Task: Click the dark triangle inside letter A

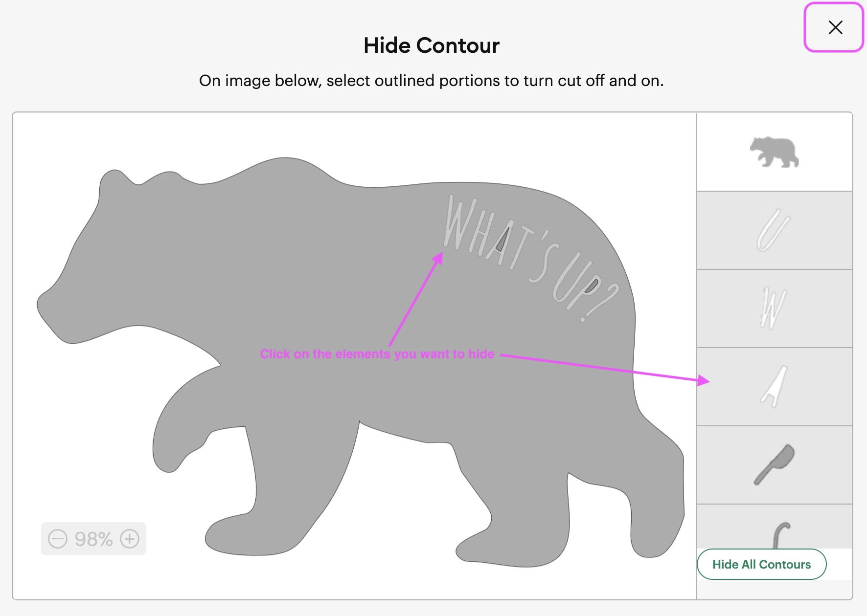Action: (x=503, y=242)
